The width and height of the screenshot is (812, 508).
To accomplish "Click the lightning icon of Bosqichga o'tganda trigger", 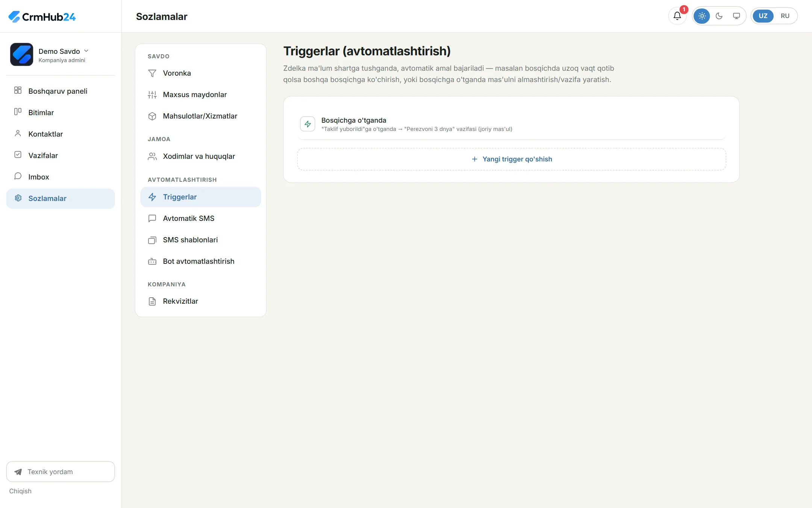I will click(308, 124).
